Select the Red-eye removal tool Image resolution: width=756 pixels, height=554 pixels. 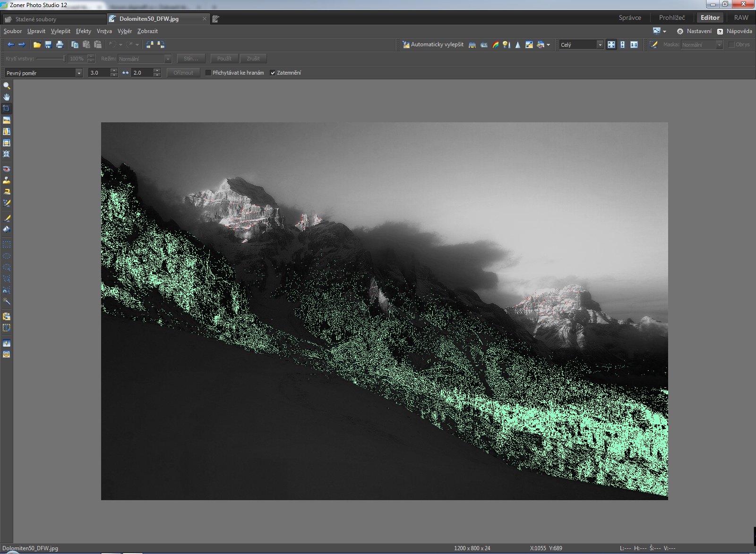(7, 169)
